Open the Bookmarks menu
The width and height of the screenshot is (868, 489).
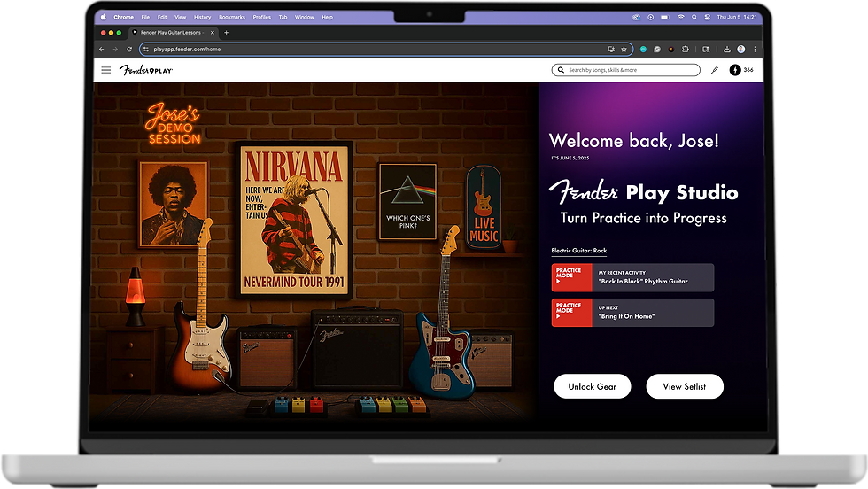232,17
